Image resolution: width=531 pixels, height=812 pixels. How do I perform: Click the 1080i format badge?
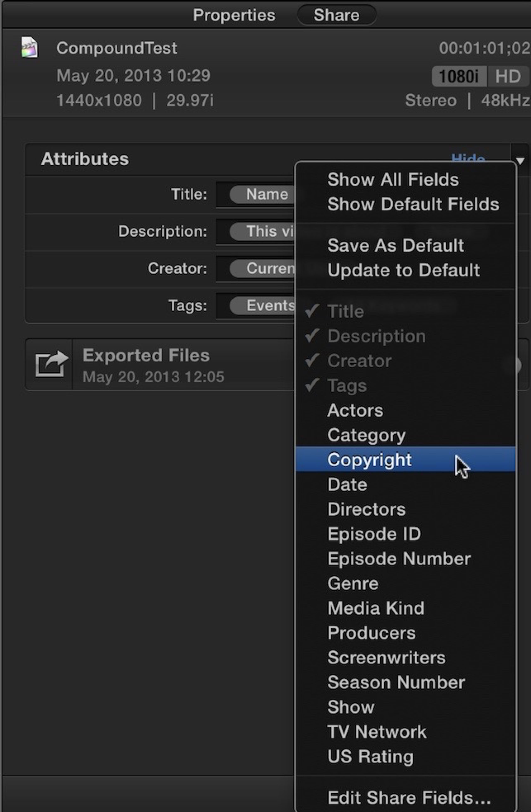coord(458,76)
